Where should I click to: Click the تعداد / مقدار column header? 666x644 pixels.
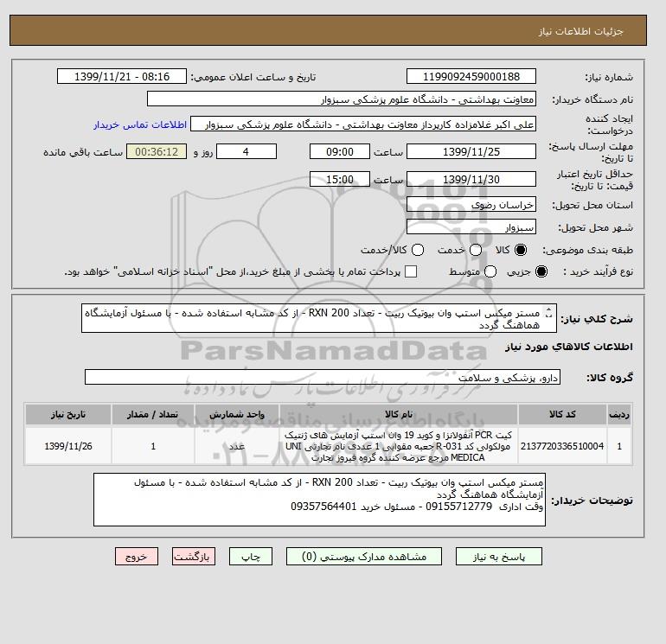(153, 414)
